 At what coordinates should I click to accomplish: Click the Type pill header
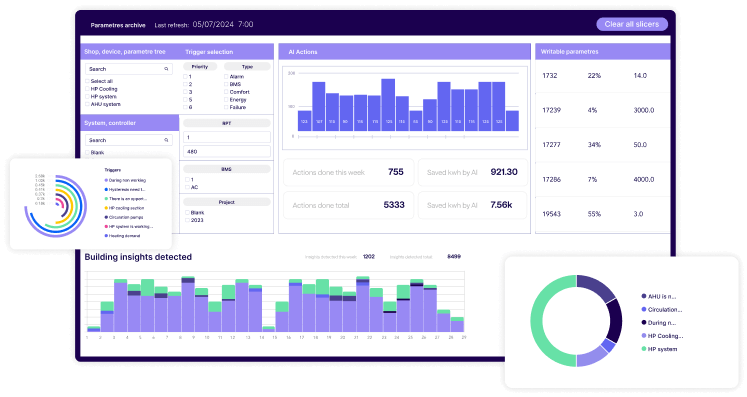pyautogui.click(x=247, y=67)
